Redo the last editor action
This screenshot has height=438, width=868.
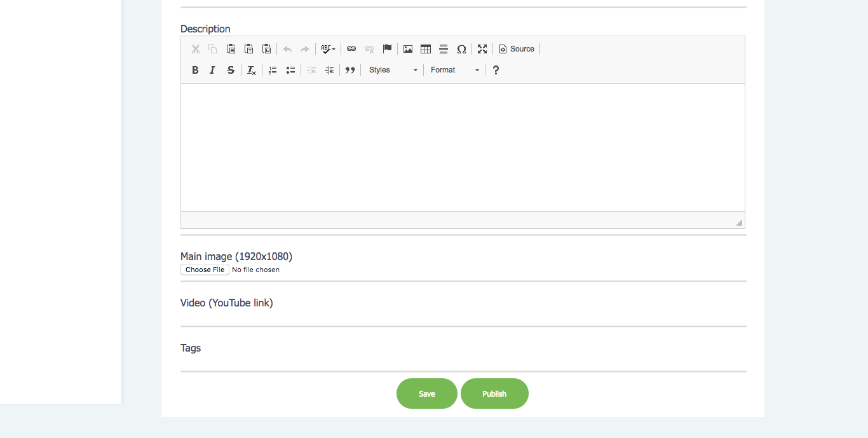(305, 49)
